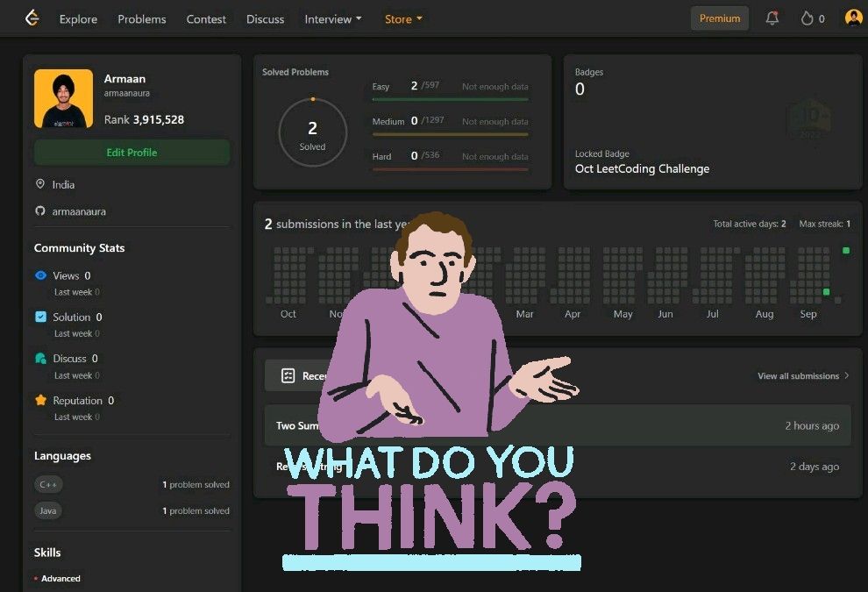Click the GitHub icon beside armaanaura
This screenshot has height=592, width=868.
point(39,211)
